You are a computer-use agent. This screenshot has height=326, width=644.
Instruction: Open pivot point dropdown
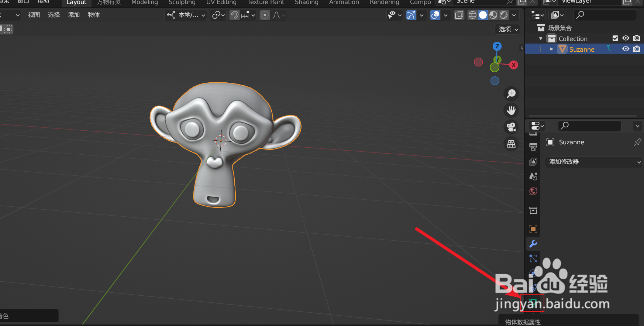[218, 15]
